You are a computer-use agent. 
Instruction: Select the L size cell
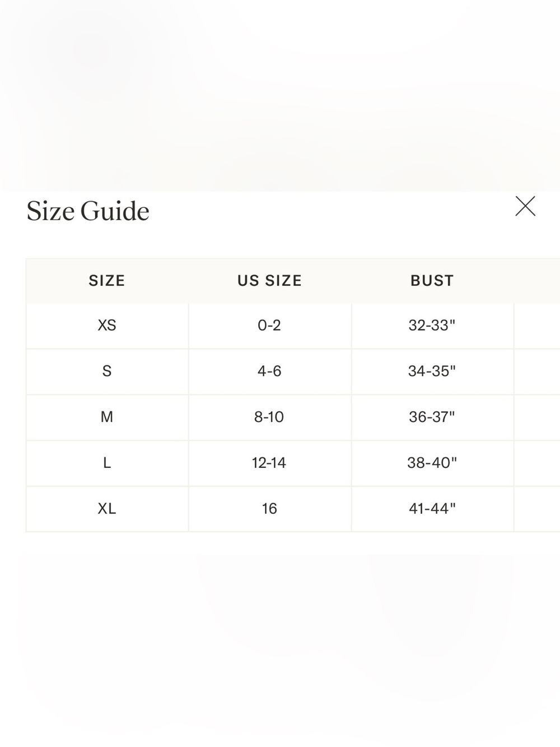pos(107,463)
